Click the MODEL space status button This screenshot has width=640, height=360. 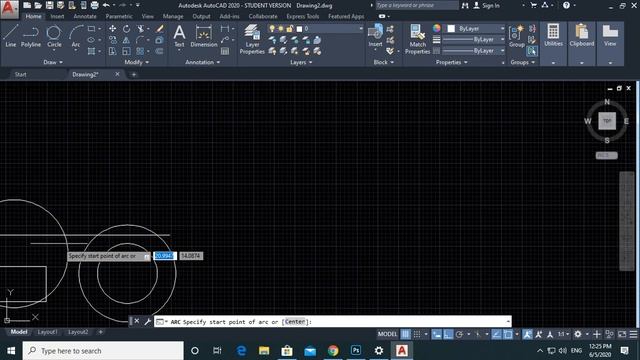point(387,334)
